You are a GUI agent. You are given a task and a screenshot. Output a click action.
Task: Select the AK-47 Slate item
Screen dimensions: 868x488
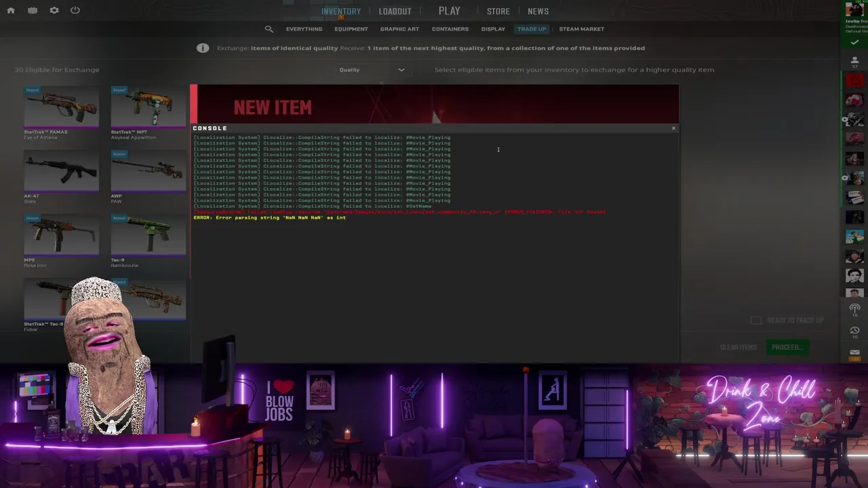[x=61, y=177]
